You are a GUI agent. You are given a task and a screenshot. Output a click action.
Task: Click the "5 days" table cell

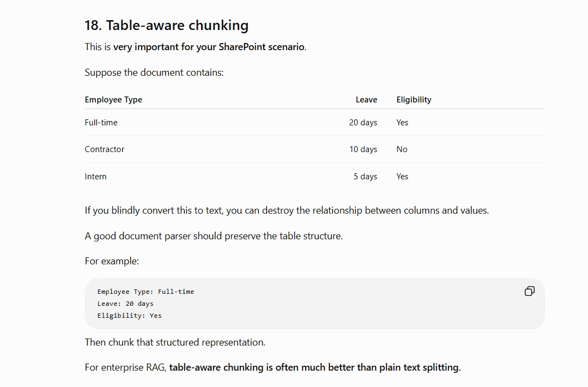(x=365, y=177)
